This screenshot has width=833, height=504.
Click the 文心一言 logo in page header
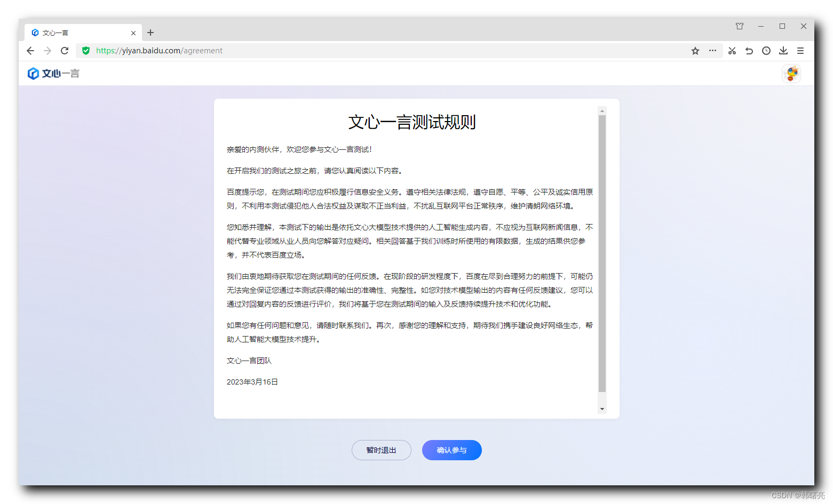[53, 74]
